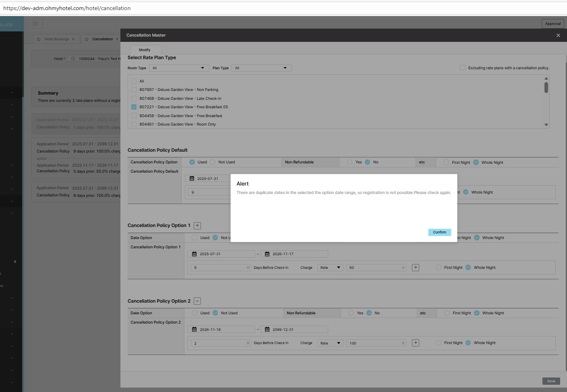Viewport: 567px width, 392px height.
Task: Check the 807697 Deluxe Garden View Non Parking box
Action: coord(134,90)
